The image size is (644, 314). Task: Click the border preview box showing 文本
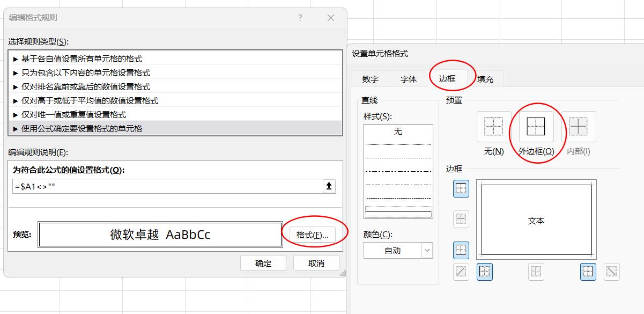(x=536, y=220)
